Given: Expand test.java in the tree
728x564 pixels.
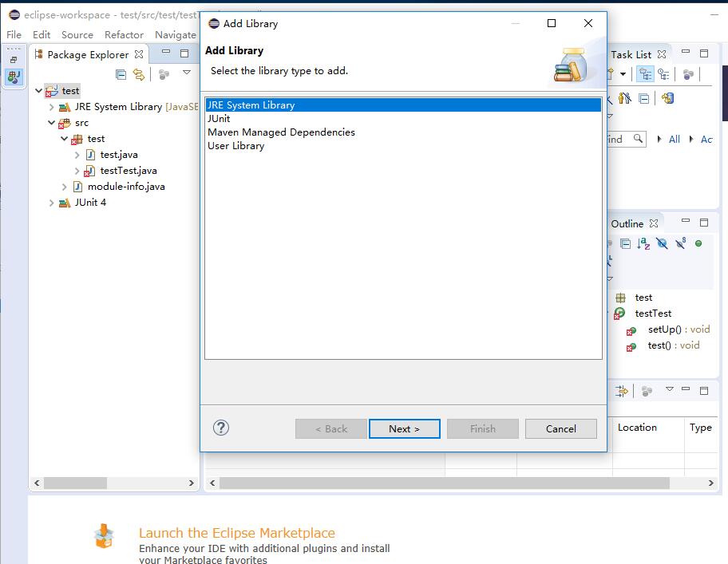Looking at the screenshot, I should pyautogui.click(x=77, y=155).
